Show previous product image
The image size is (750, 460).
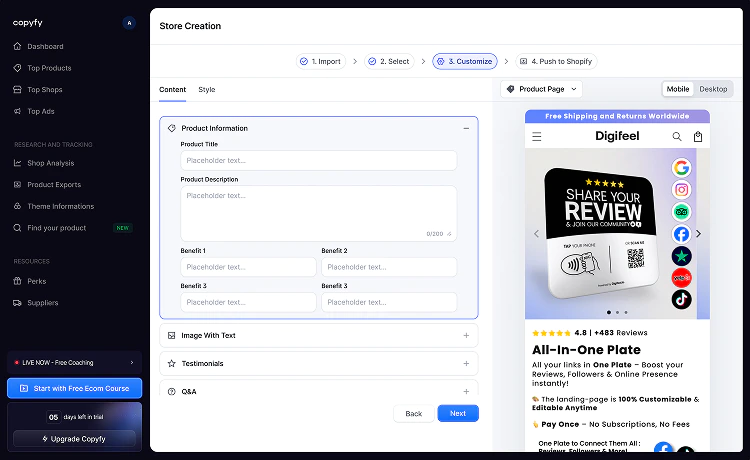(x=536, y=233)
